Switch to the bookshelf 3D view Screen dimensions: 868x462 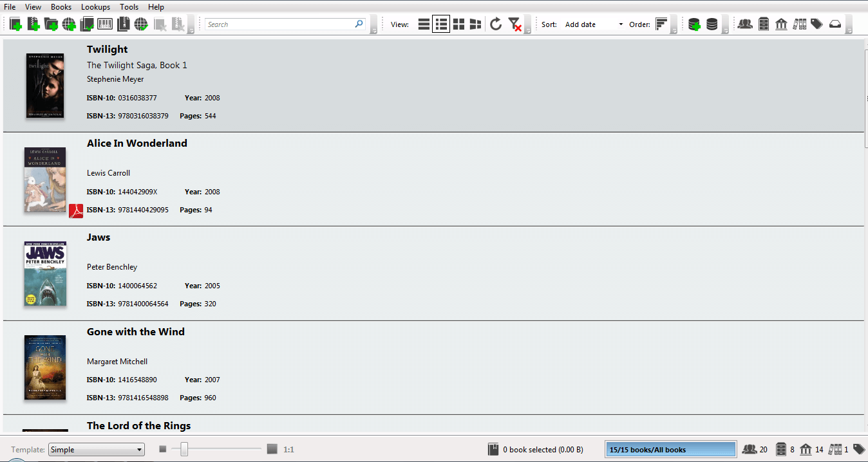pyautogui.click(x=476, y=24)
